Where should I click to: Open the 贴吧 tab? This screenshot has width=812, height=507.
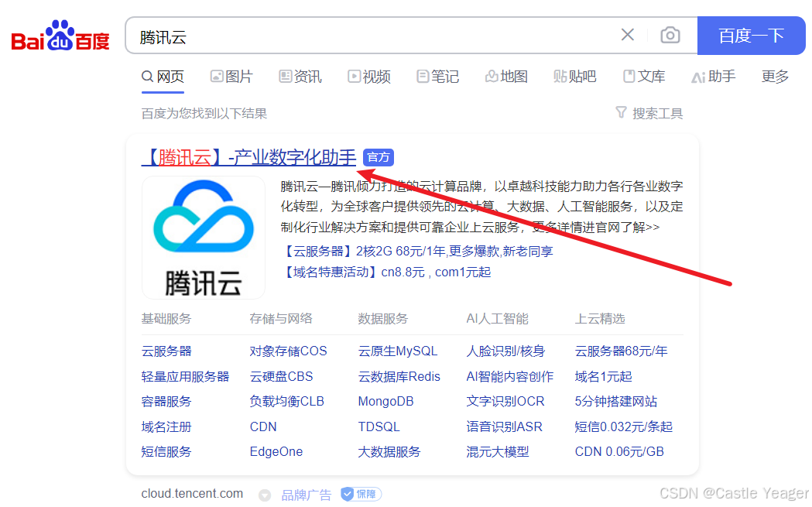coord(575,77)
